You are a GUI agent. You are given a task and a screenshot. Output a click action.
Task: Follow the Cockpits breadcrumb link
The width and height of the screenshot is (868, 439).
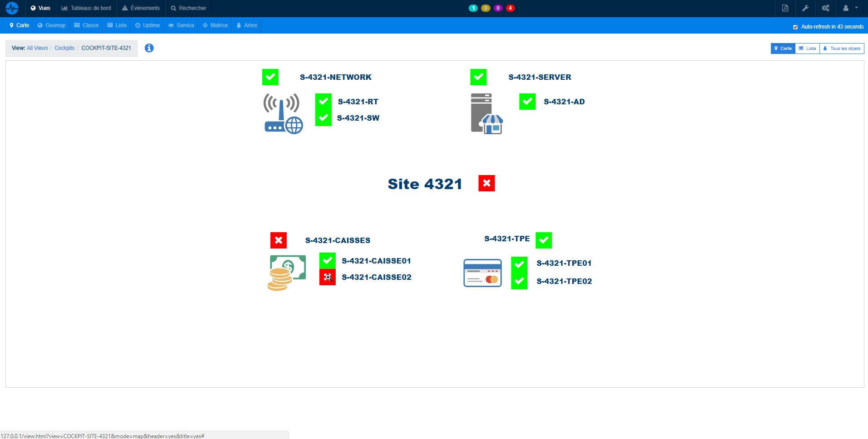tap(64, 48)
